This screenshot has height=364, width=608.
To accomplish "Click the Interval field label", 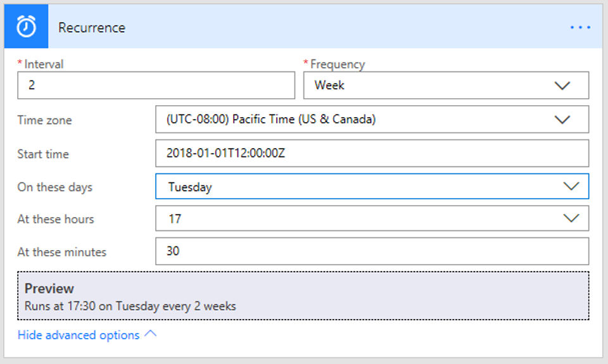I will click(44, 64).
